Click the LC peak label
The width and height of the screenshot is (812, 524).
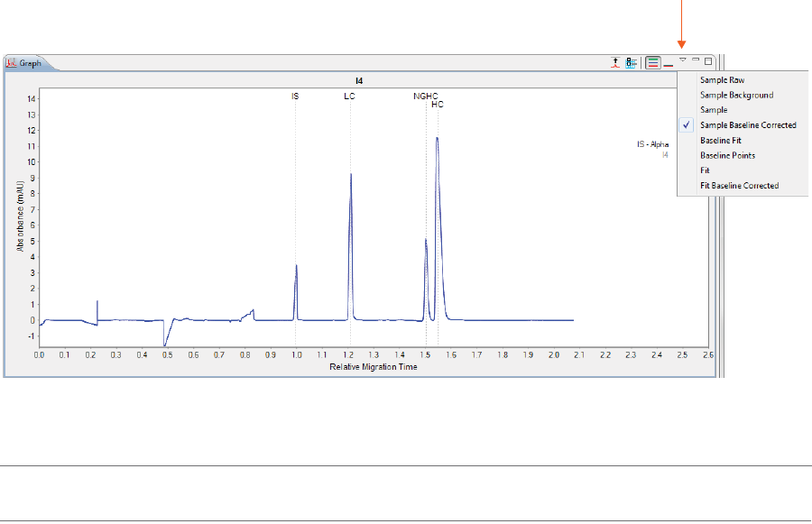pos(349,97)
